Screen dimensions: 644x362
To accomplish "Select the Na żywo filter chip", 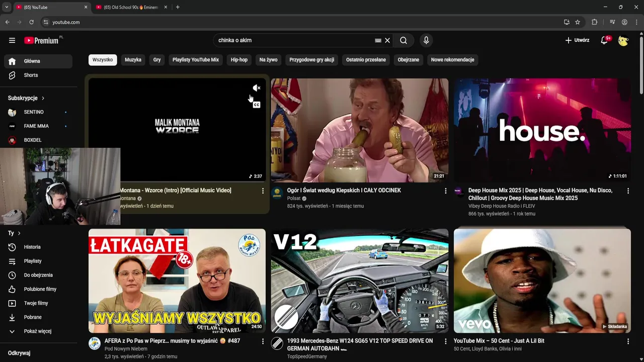I will tap(269, 60).
